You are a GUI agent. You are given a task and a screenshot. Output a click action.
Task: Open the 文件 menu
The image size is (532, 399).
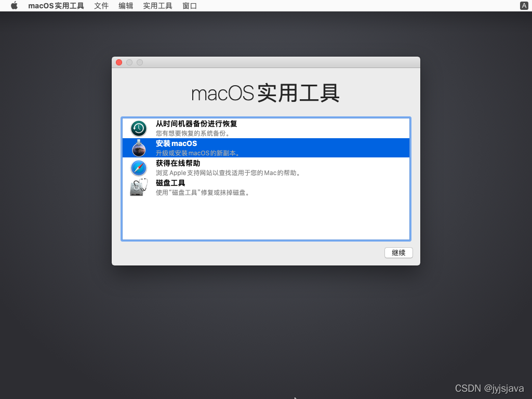(101, 6)
